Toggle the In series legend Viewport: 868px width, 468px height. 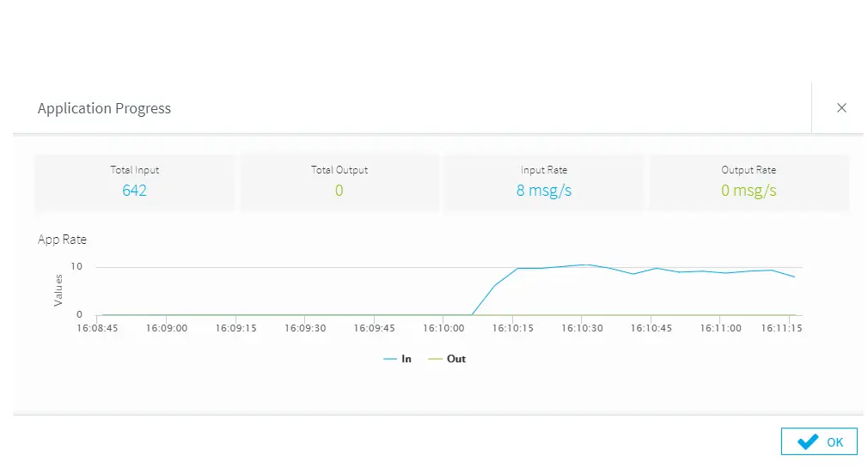(398, 359)
